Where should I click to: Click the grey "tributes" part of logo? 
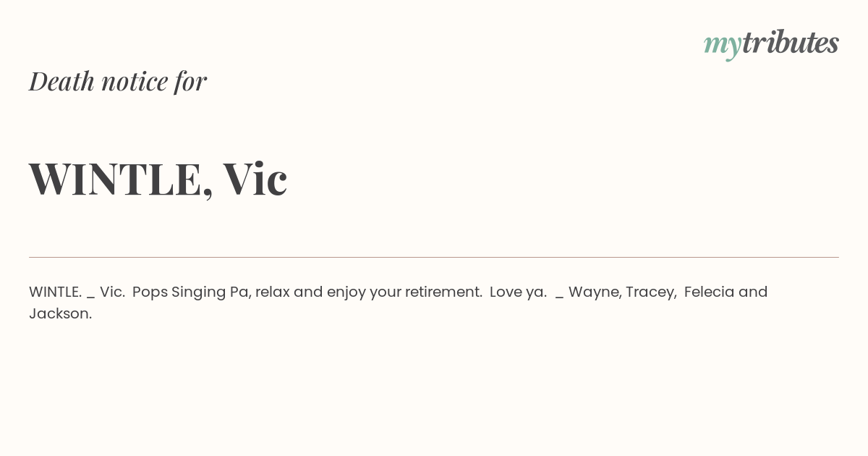pos(790,43)
